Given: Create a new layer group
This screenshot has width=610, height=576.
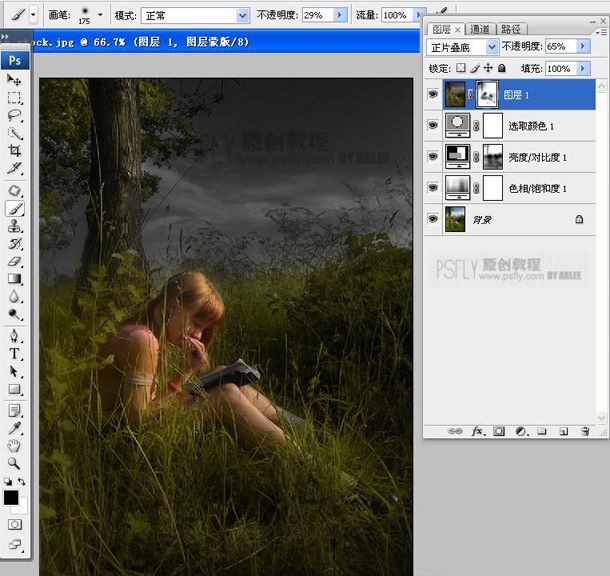Looking at the screenshot, I should (x=542, y=431).
